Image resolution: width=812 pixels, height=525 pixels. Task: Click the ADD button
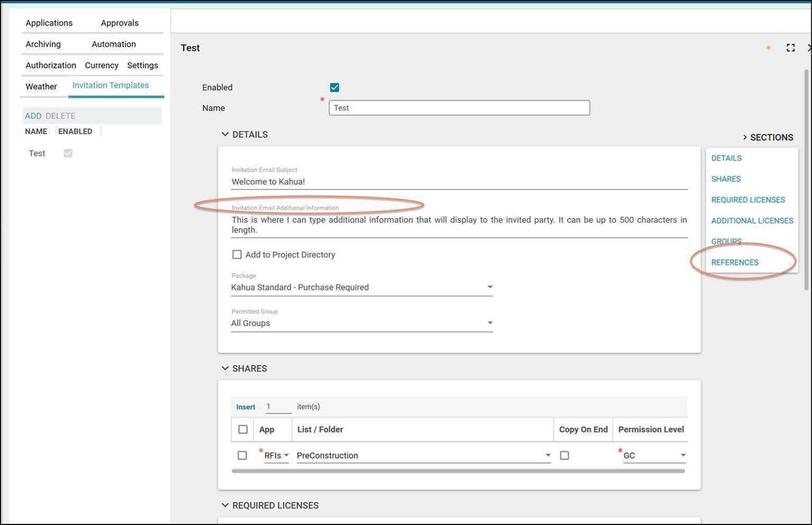[x=33, y=116]
